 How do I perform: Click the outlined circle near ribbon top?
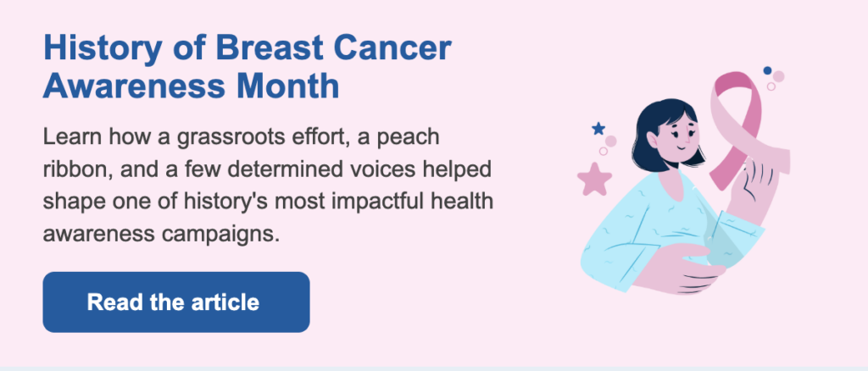coord(771,86)
